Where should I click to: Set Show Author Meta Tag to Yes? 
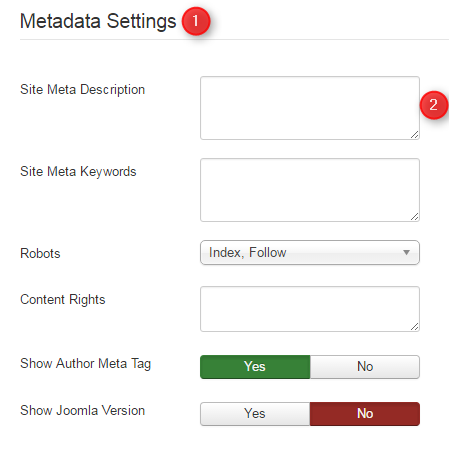point(255,367)
